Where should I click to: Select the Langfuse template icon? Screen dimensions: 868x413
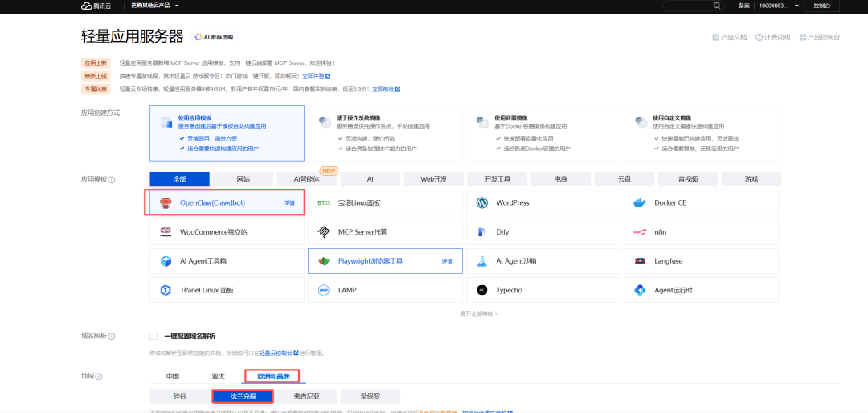[640, 261]
